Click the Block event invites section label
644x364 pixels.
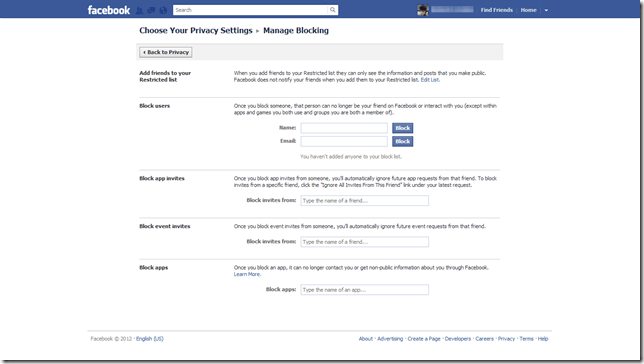165,226
